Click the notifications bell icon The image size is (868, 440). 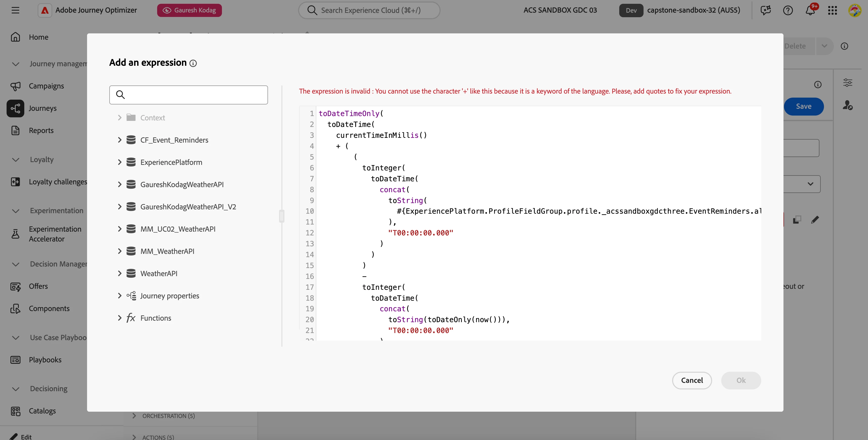click(810, 10)
